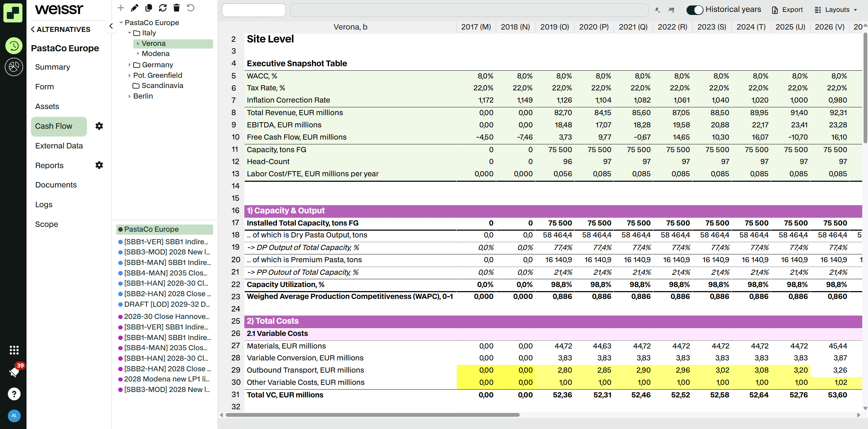Select 2028 Modena new LP1 alternative

[164, 379]
